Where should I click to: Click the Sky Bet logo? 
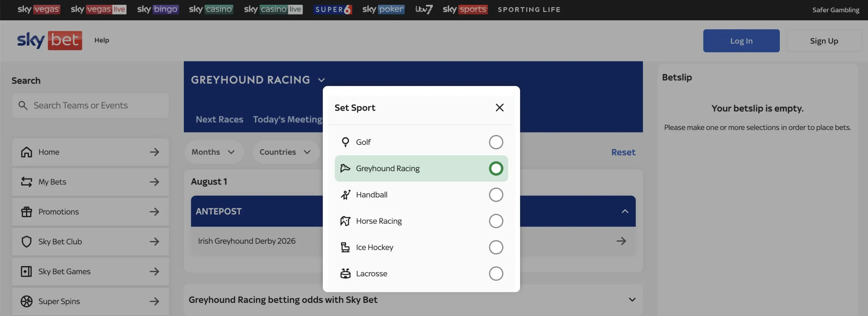[x=50, y=40]
